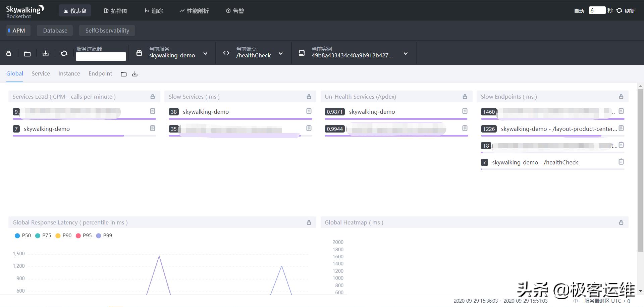
Task: Click lock icon on Services Load panel
Action: coord(153,97)
